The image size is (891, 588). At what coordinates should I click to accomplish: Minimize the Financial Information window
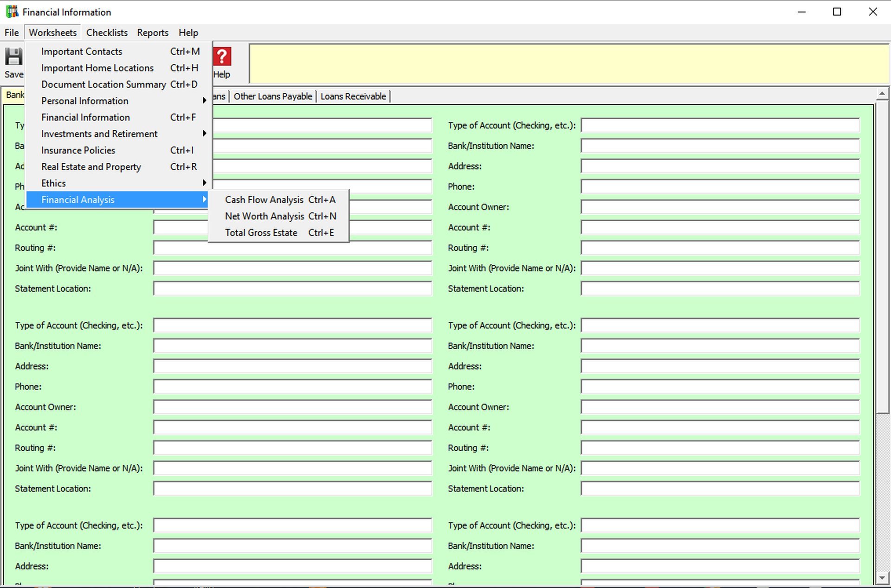801,12
